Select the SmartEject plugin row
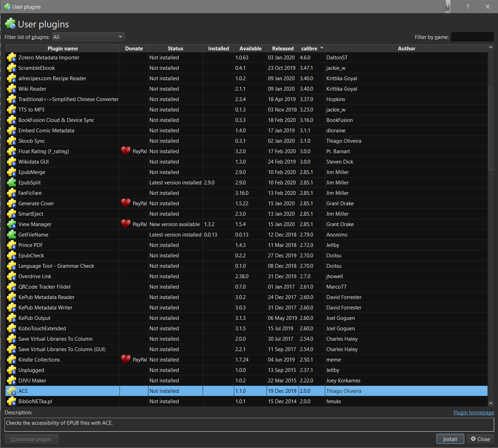Image resolution: width=498 pixels, height=448 pixels. tap(246, 214)
